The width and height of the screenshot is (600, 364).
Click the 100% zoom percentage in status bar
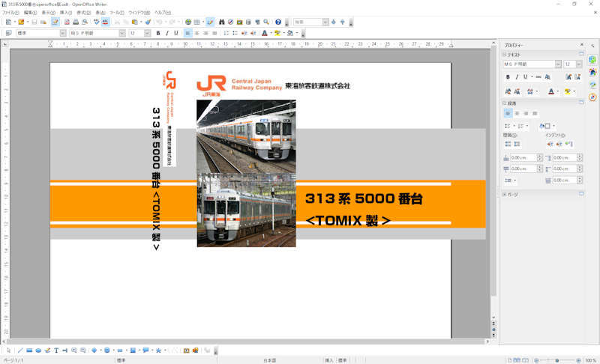[590, 360]
